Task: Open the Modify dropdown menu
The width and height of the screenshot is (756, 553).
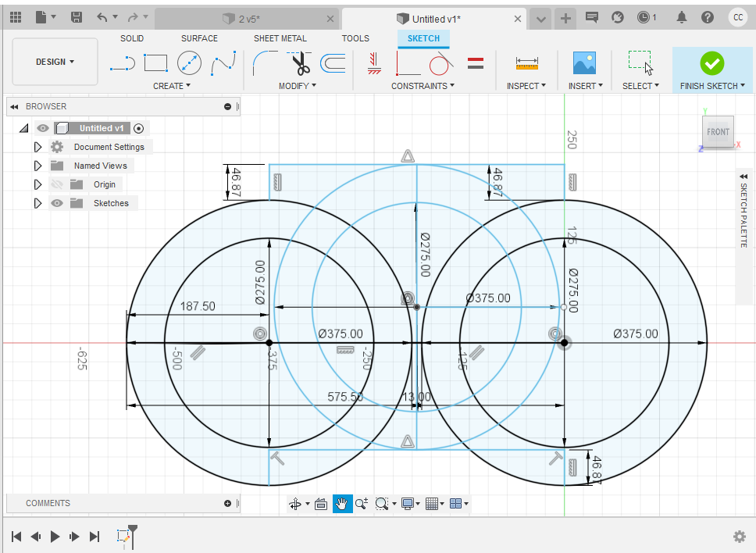Action: click(298, 86)
